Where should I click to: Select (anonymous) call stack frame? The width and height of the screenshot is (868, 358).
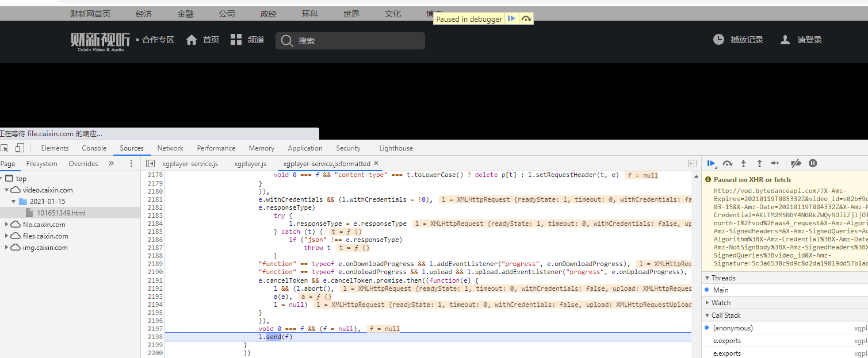coord(785,328)
